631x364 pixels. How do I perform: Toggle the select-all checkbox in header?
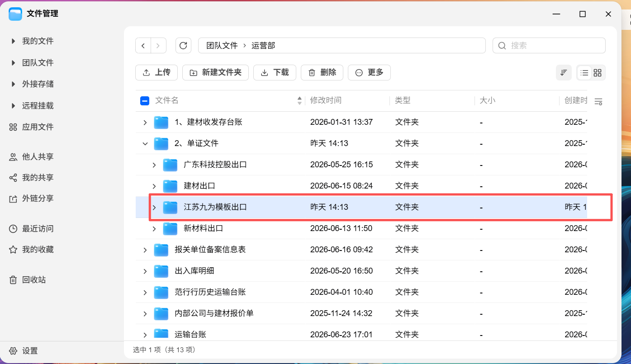145,101
